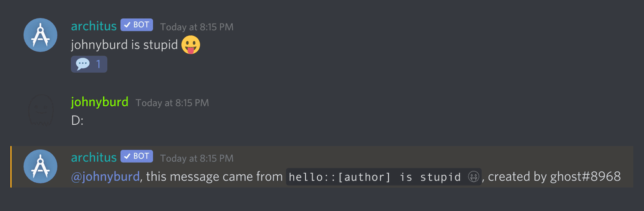Click the BOT badge on the "johnyburd is stupid" message
644x211 pixels.
[137, 25]
